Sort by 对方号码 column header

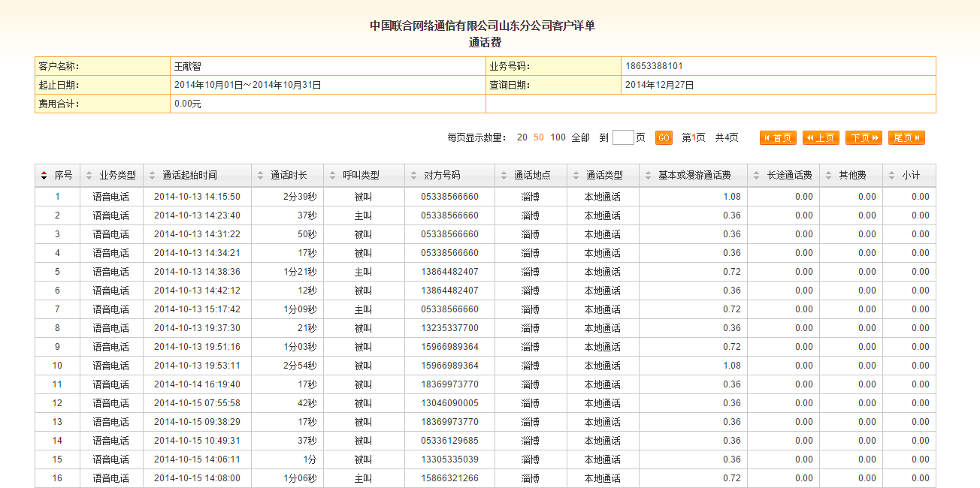click(x=442, y=176)
